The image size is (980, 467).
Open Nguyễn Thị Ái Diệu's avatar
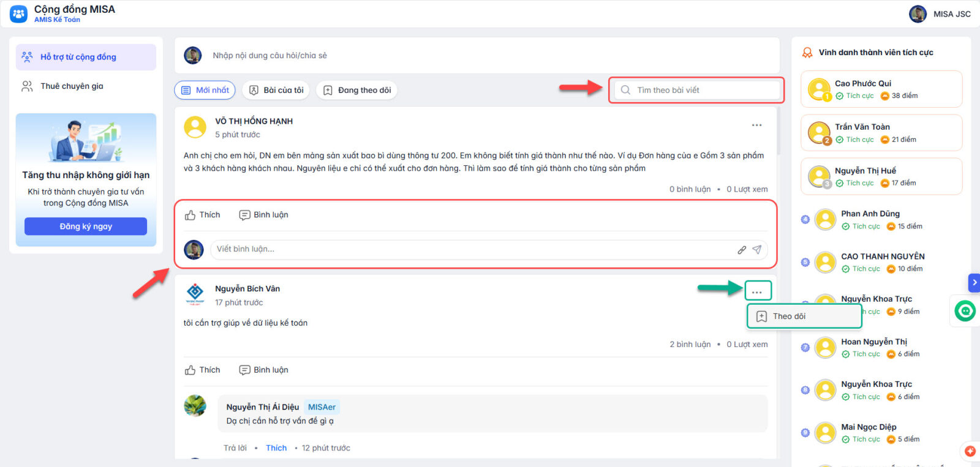pyautogui.click(x=195, y=406)
